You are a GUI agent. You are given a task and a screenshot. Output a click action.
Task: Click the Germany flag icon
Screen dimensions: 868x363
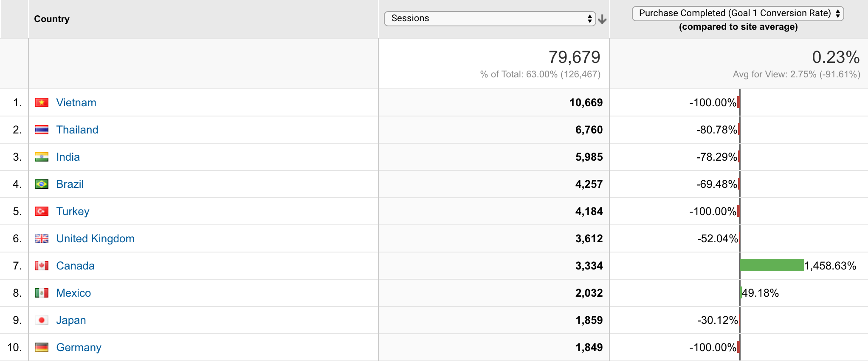point(42,347)
